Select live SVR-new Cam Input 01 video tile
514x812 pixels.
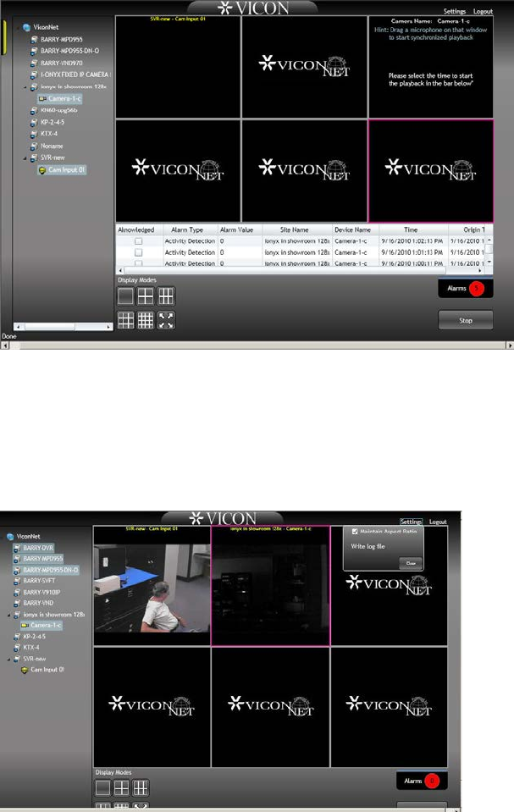tap(152, 586)
